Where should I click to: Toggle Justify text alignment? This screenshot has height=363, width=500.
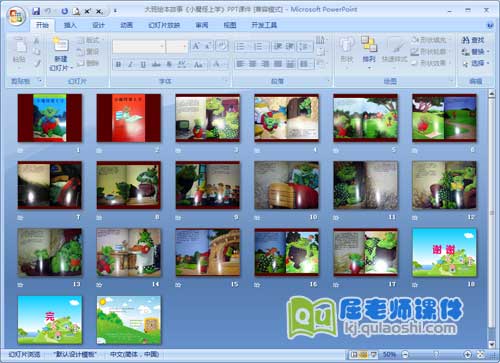[x=278, y=63]
